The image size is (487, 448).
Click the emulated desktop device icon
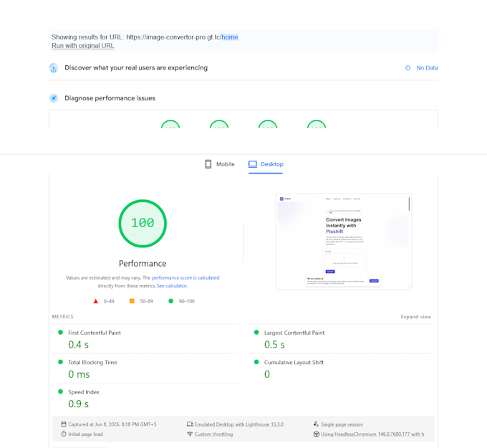190,424
